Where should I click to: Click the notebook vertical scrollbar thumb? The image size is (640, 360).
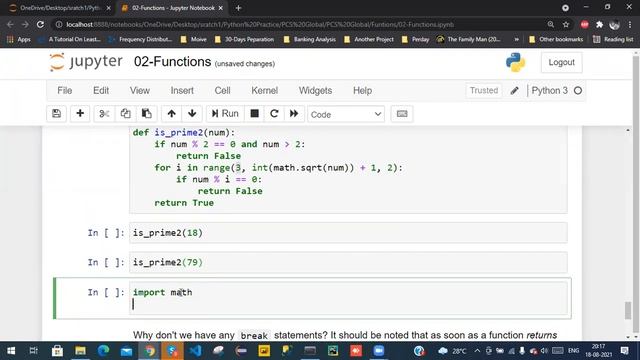[628, 310]
